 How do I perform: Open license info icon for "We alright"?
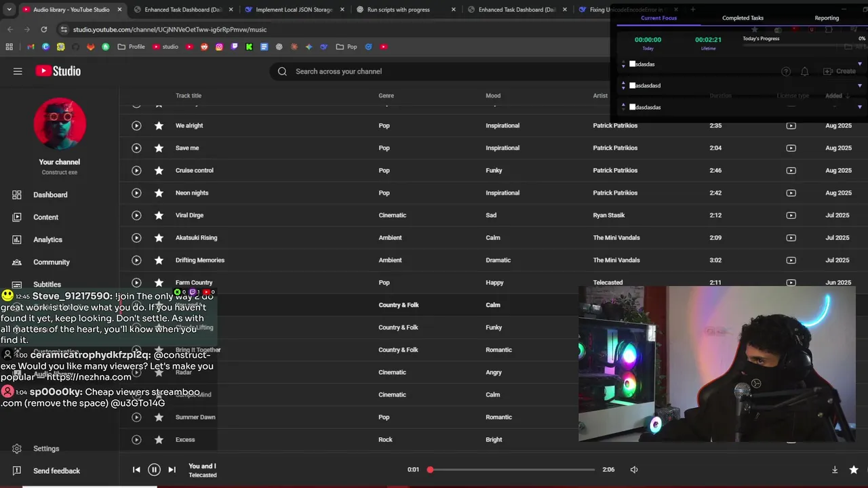coord(791,125)
